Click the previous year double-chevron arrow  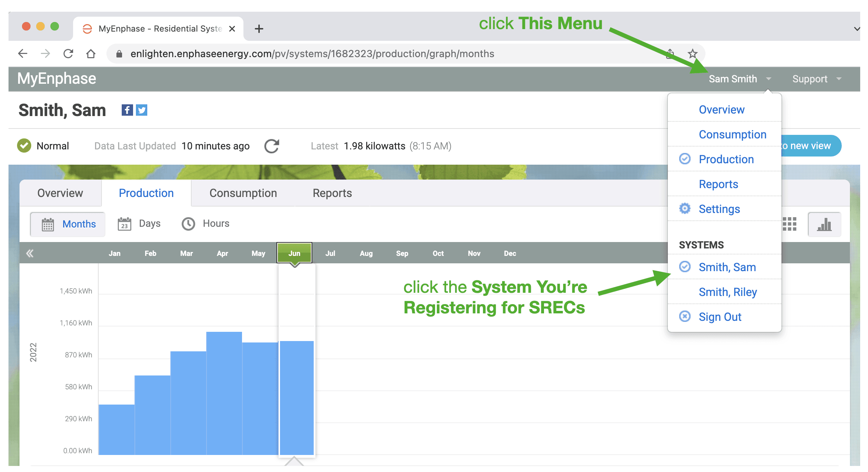(x=30, y=253)
